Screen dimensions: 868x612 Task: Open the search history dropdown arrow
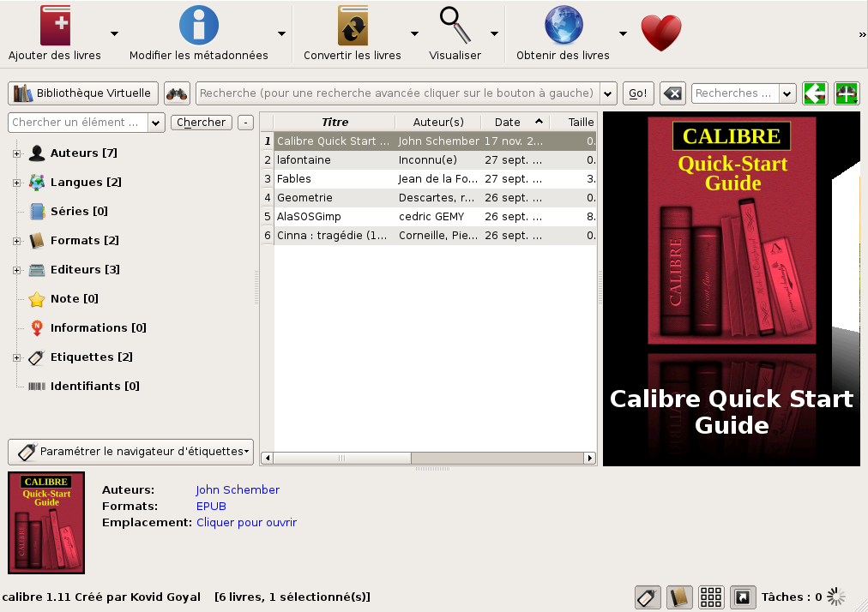tap(608, 93)
